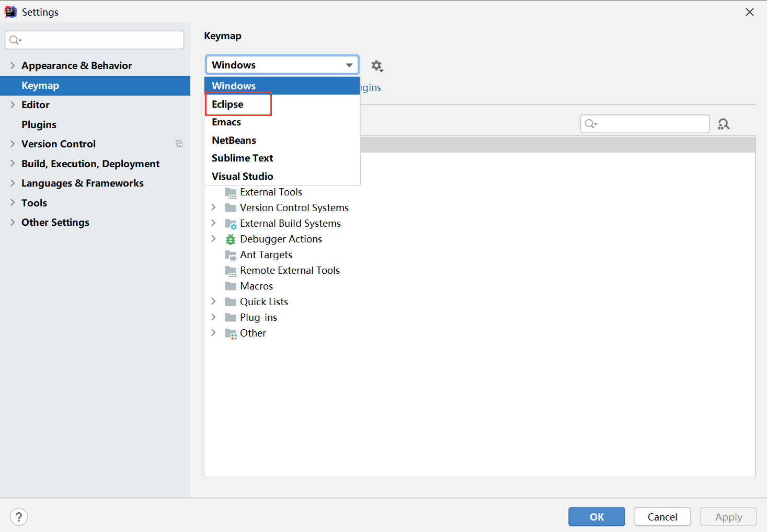Click the External Build Systems folder icon
Viewport: 767px width, 532px height.
231,224
